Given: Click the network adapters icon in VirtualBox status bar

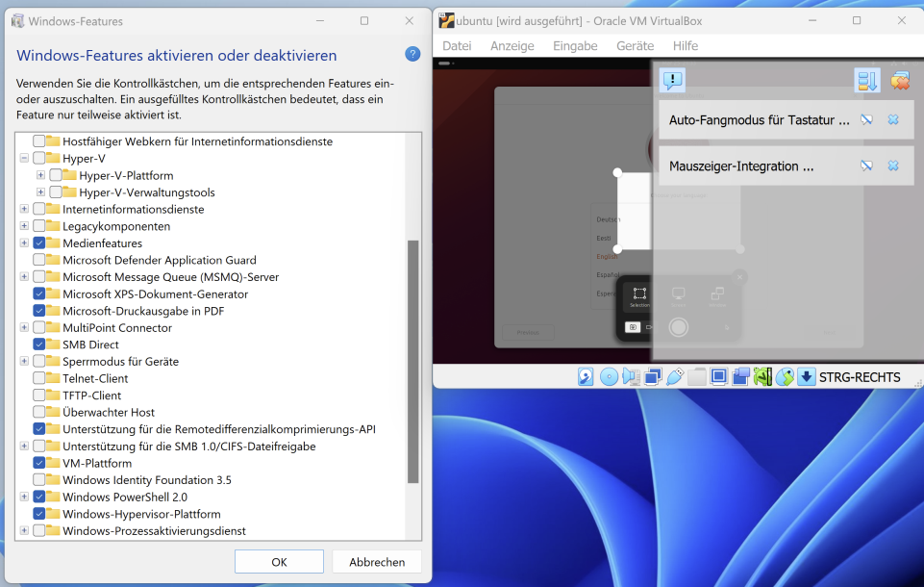Looking at the screenshot, I should pyautogui.click(x=653, y=377).
